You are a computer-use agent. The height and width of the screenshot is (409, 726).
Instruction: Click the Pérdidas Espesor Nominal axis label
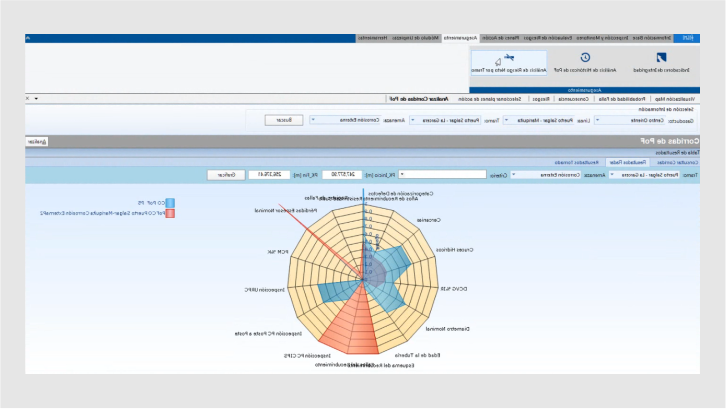tap(286, 211)
